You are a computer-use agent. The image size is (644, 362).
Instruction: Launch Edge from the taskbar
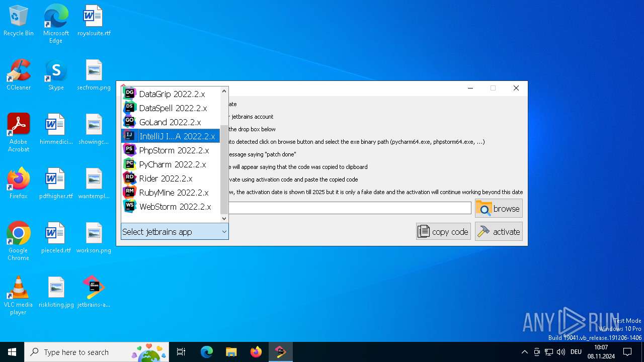(207, 352)
